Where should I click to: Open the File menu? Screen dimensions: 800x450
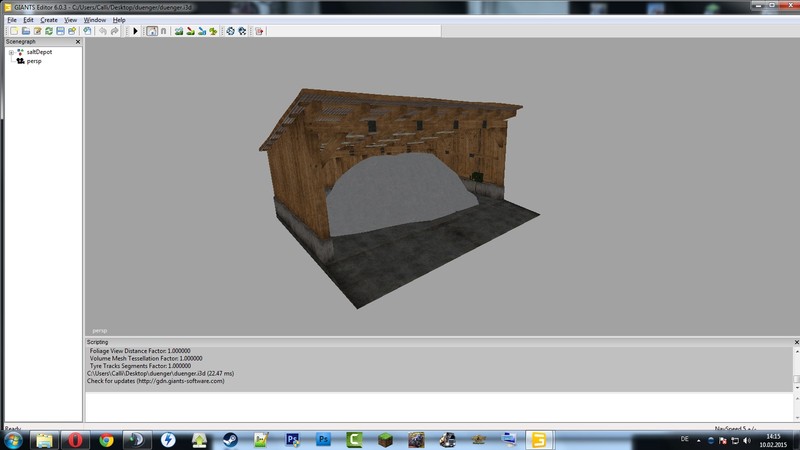[12, 20]
